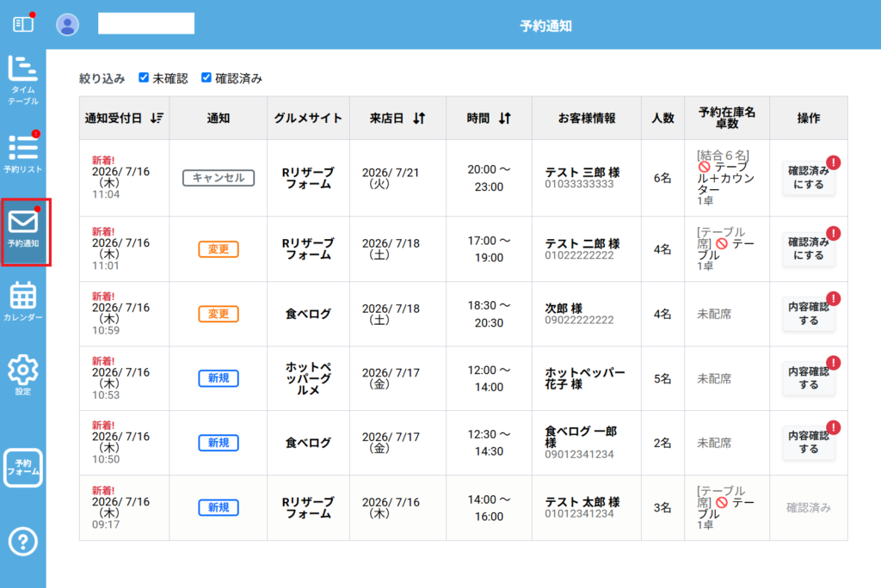Image resolution: width=881 pixels, height=588 pixels.
Task: Open the タイムテーブル sidebar icon
Action: point(23,80)
